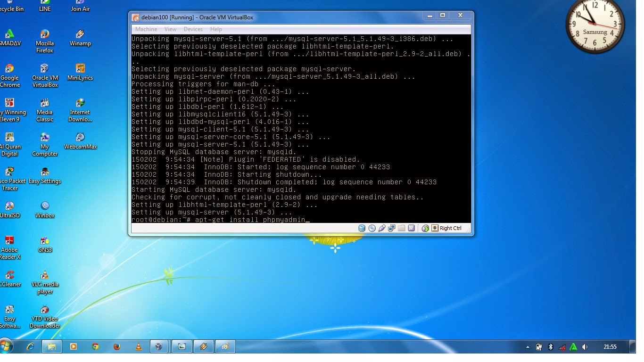Image resolution: width=644 pixels, height=362 pixels.
Task: Open the View menu in VirtualBox
Action: (170, 29)
